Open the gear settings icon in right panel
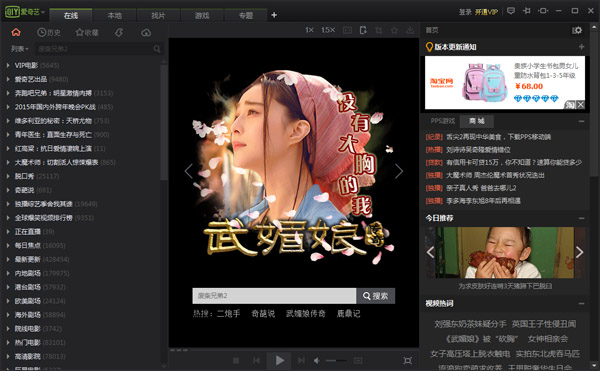Viewport: 600px width, 371px height. [577, 30]
